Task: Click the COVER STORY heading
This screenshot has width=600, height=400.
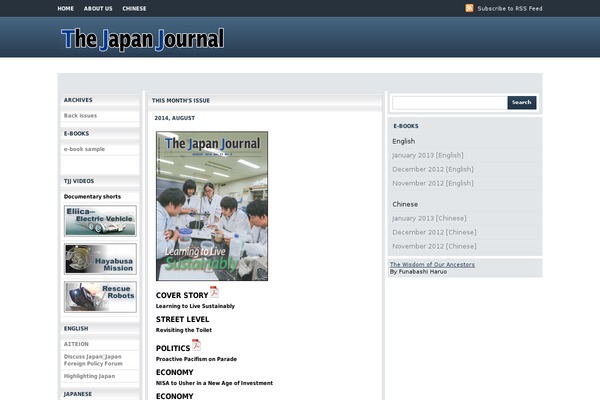Action: point(182,296)
